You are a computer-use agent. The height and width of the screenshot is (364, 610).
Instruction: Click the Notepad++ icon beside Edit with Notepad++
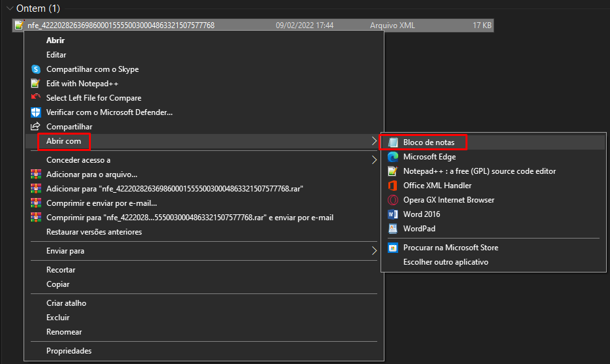[35, 83]
